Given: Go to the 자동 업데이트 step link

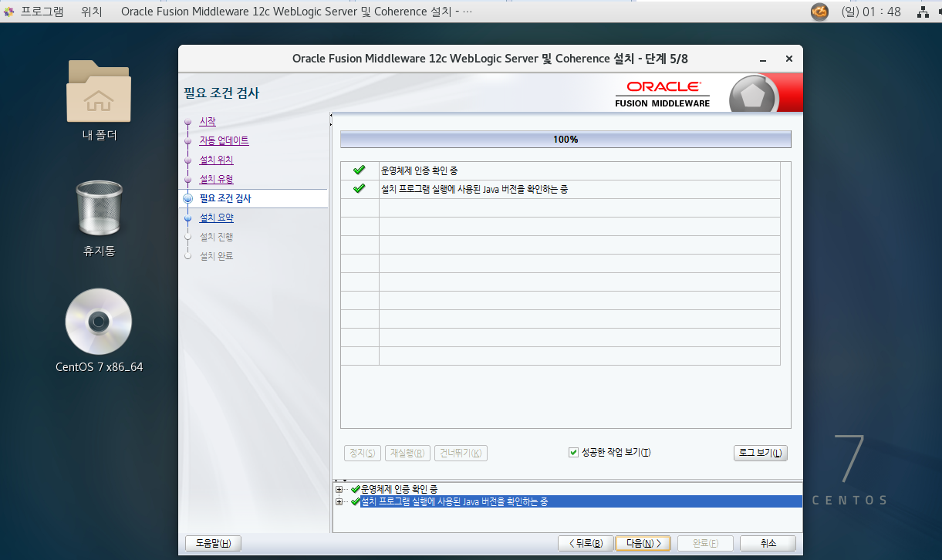Looking at the screenshot, I should tap(224, 141).
